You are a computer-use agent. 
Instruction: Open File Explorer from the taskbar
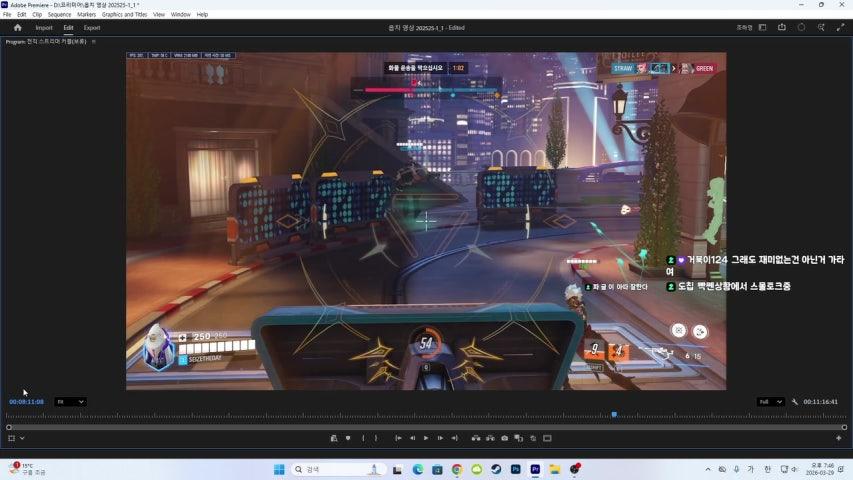pos(555,469)
